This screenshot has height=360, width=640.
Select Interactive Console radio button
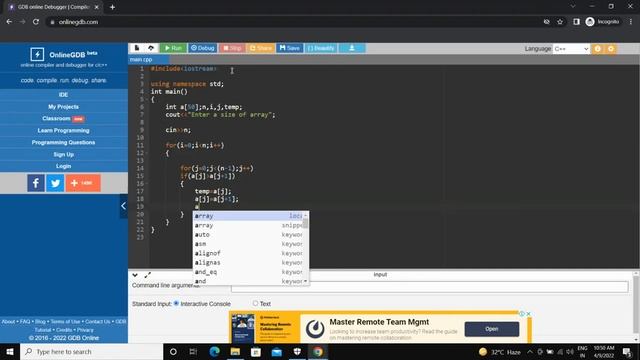coord(176,303)
